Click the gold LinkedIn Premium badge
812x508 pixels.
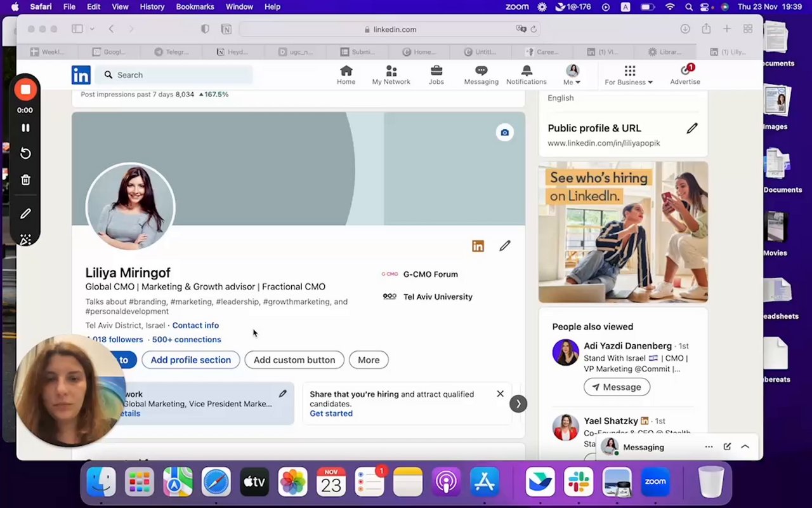(478, 246)
